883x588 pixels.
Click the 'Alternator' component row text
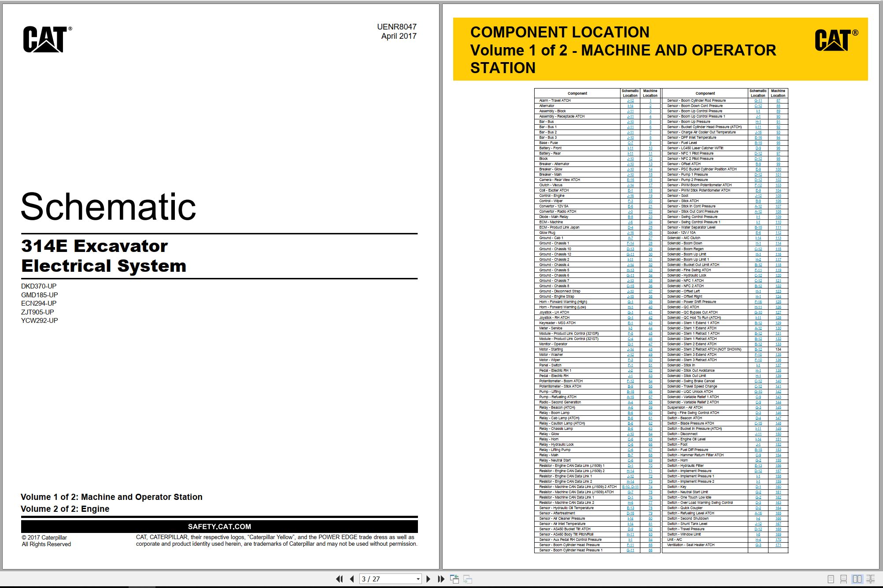(x=547, y=106)
